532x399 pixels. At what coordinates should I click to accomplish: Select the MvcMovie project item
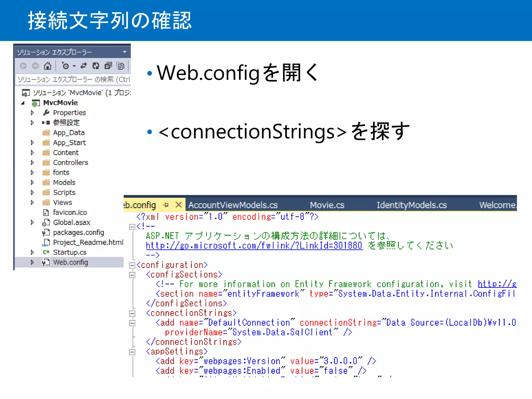60,103
